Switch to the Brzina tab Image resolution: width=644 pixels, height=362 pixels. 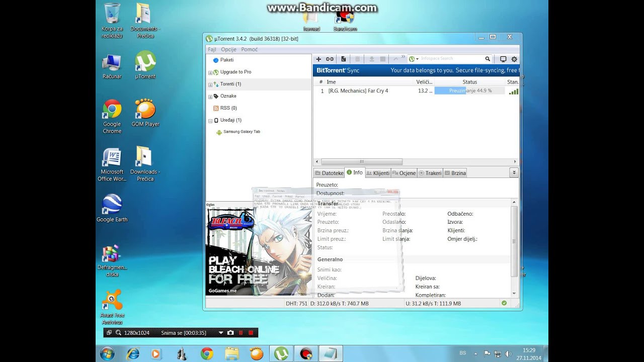455,173
